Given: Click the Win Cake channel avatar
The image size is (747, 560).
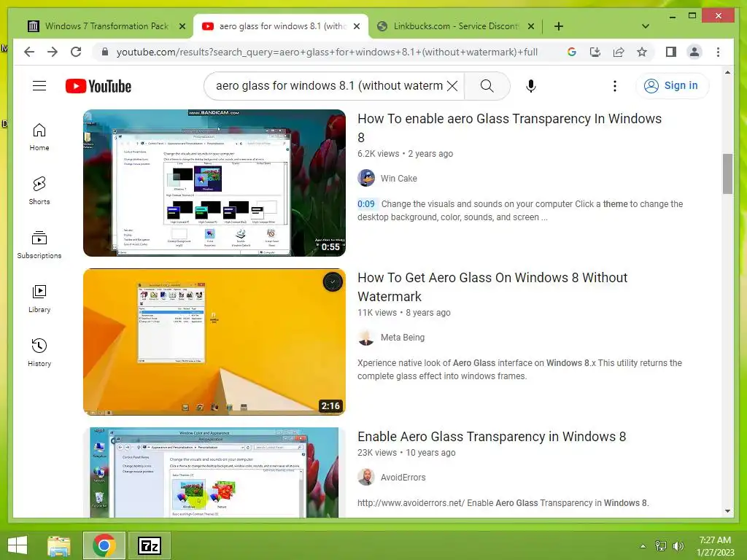Looking at the screenshot, I should (x=366, y=178).
